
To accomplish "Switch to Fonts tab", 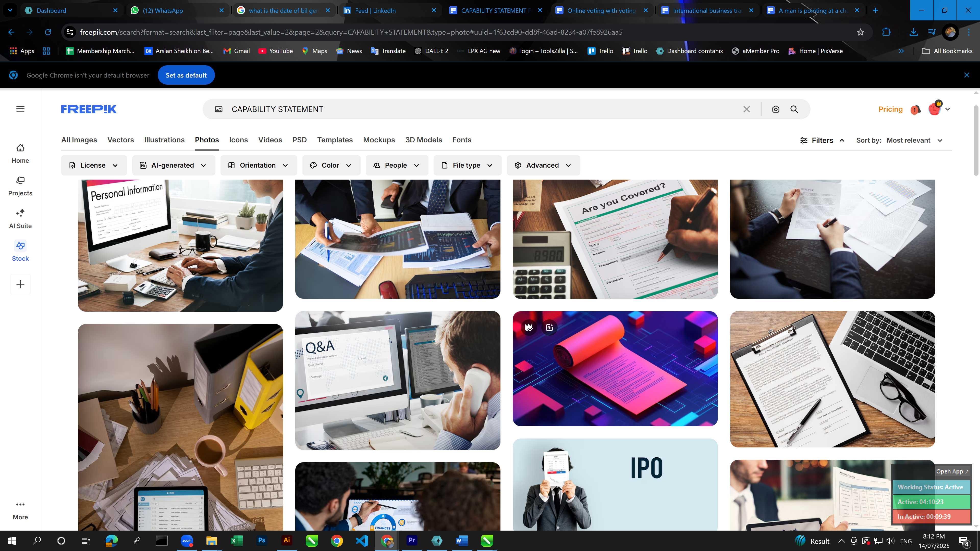I will (x=462, y=140).
